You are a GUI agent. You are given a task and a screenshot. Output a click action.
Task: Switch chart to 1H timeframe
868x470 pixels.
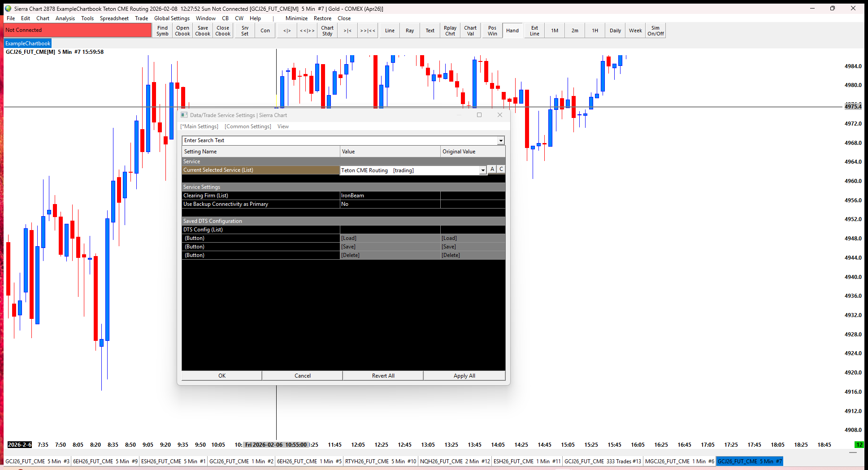tap(595, 30)
